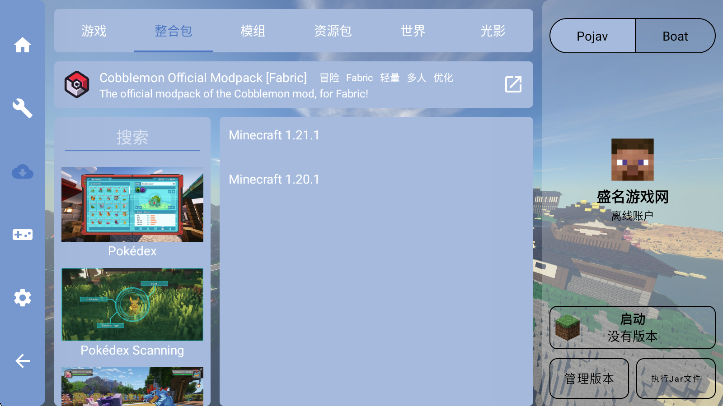Click the grass block icon
The image size is (723, 406).
coord(567,327)
